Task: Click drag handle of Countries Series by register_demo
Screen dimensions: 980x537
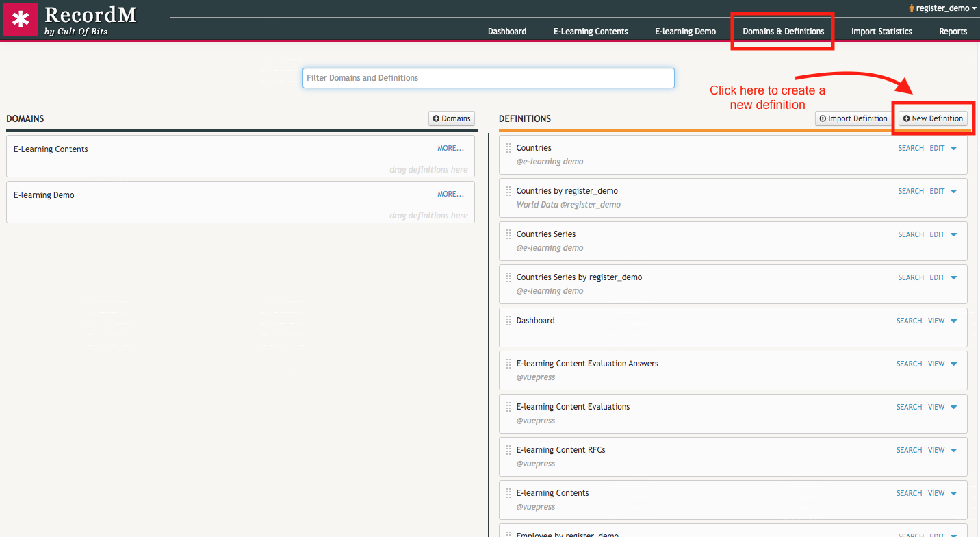Action: [x=508, y=277]
